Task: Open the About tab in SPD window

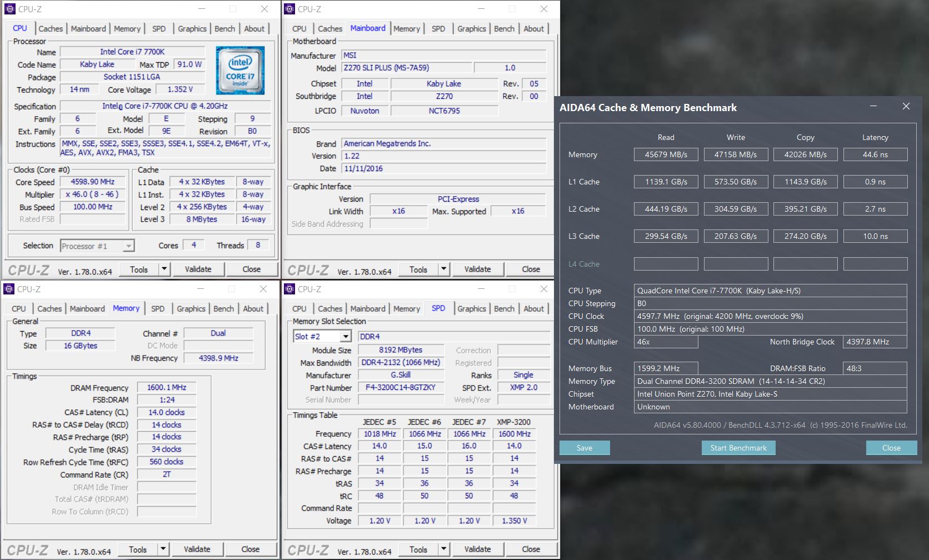Action: pos(533,309)
